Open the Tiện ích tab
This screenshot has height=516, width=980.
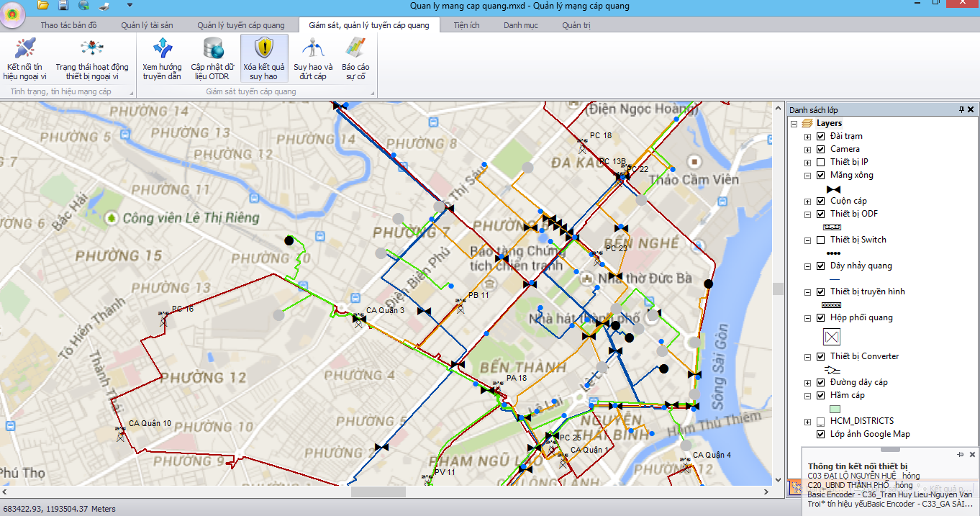(x=467, y=25)
